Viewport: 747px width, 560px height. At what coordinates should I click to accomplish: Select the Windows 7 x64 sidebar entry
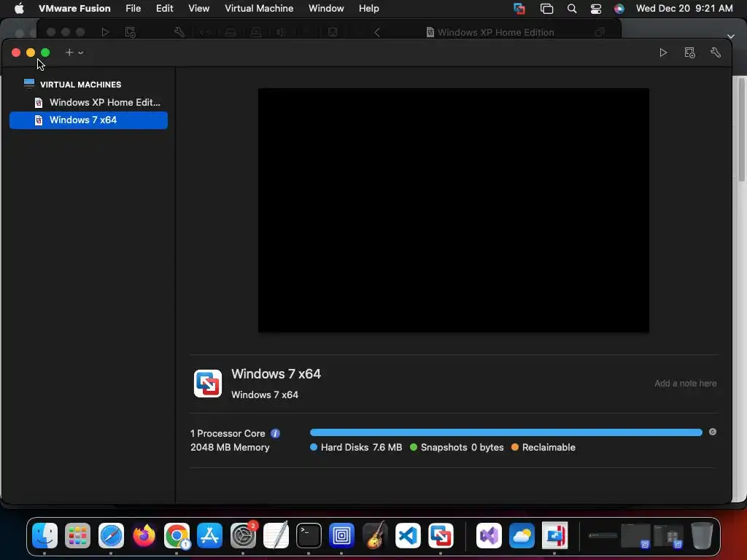tap(88, 120)
